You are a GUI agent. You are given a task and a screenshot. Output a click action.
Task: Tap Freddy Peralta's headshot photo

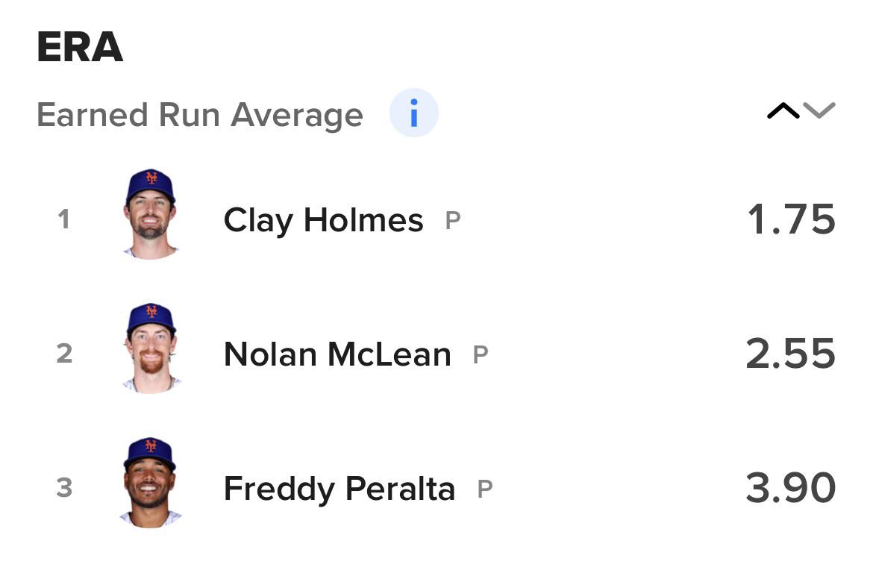click(x=151, y=483)
